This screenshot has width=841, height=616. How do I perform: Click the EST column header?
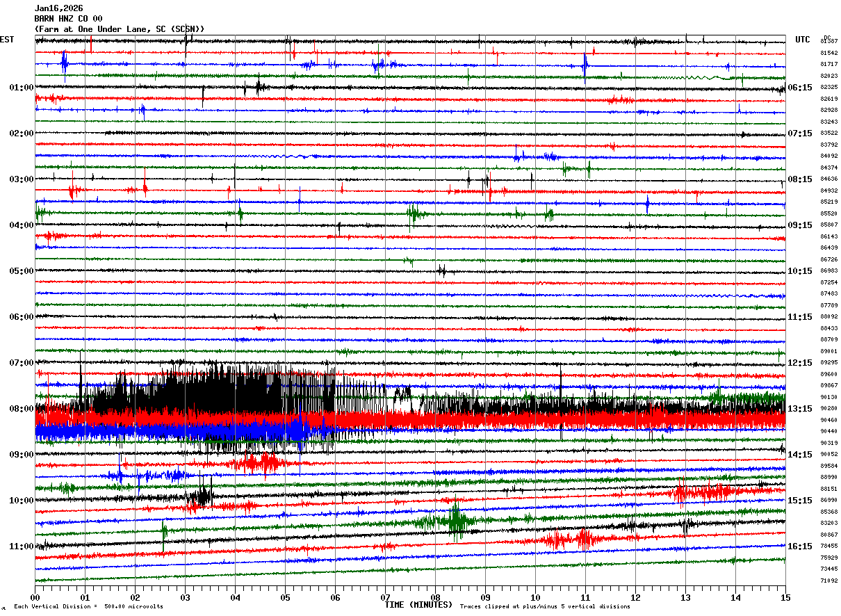[x=7, y=40]
